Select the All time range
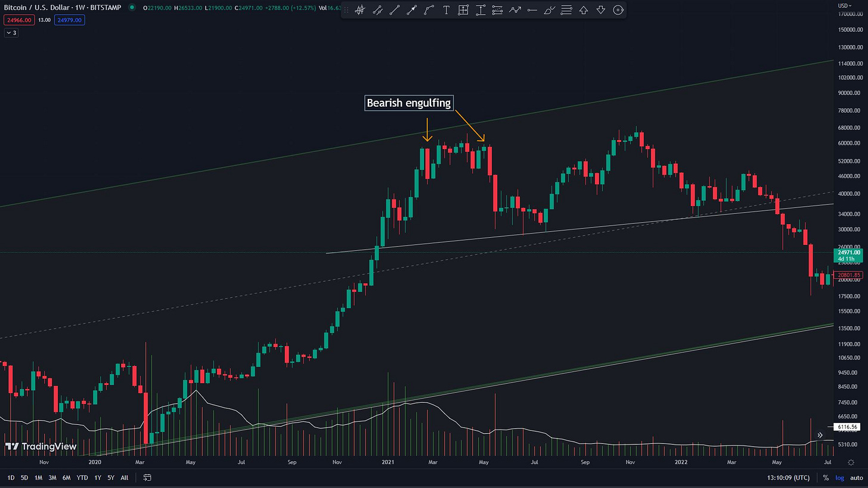The image size is (868, 488). [124, 478]
